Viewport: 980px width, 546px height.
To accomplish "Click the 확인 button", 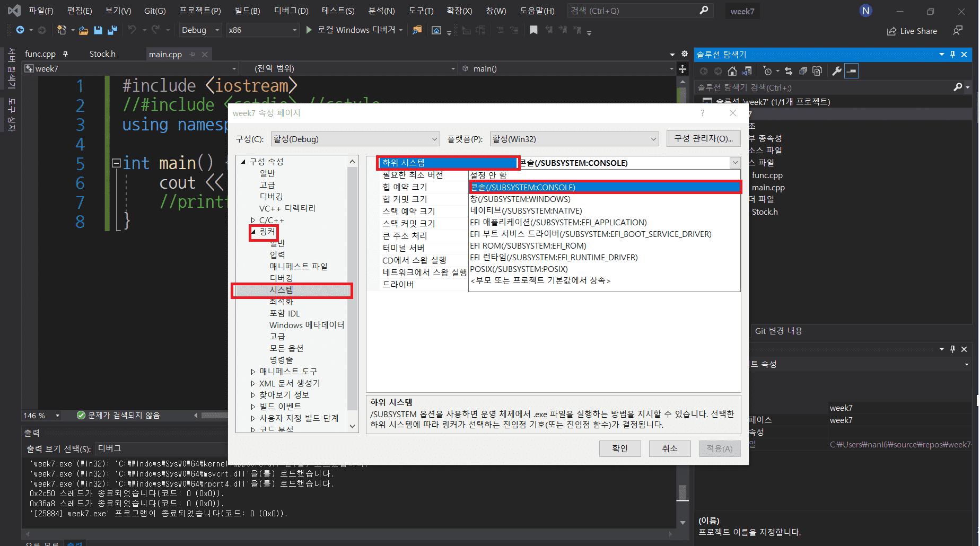I will pyautogui.click(x=620, y=448).
